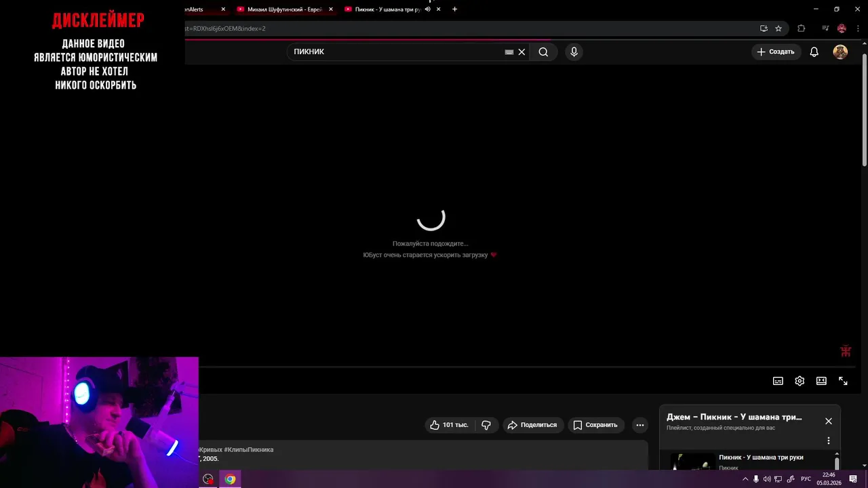Click the playlist panel scrollbar
Image resolution: width=868 pixels, height=488 pixels.
[x=837, y=464]
